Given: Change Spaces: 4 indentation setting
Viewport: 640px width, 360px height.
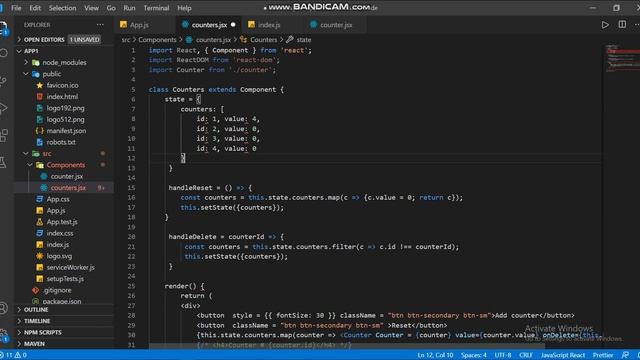Looking at the screenshot, I should 474,355.
